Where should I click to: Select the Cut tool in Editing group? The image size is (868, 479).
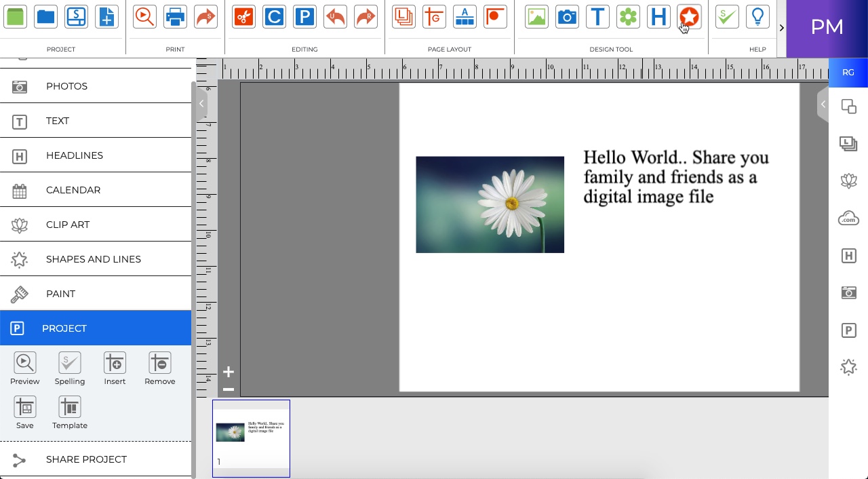(244, 16)
